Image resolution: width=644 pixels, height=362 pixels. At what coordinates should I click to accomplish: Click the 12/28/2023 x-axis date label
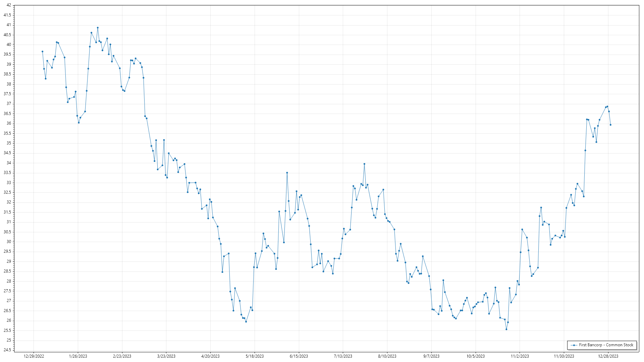[x=608, y=356]
